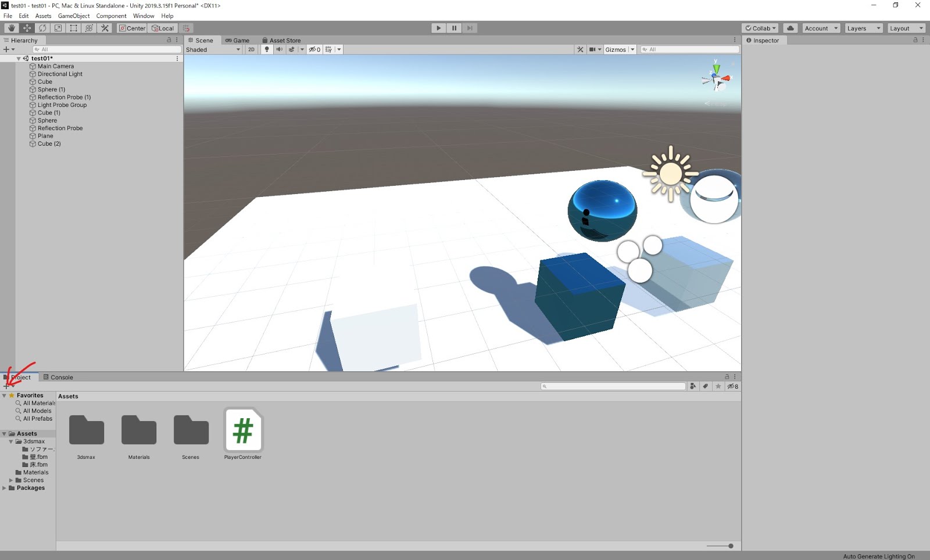Open the Layers dropdown

coord(864,28)
